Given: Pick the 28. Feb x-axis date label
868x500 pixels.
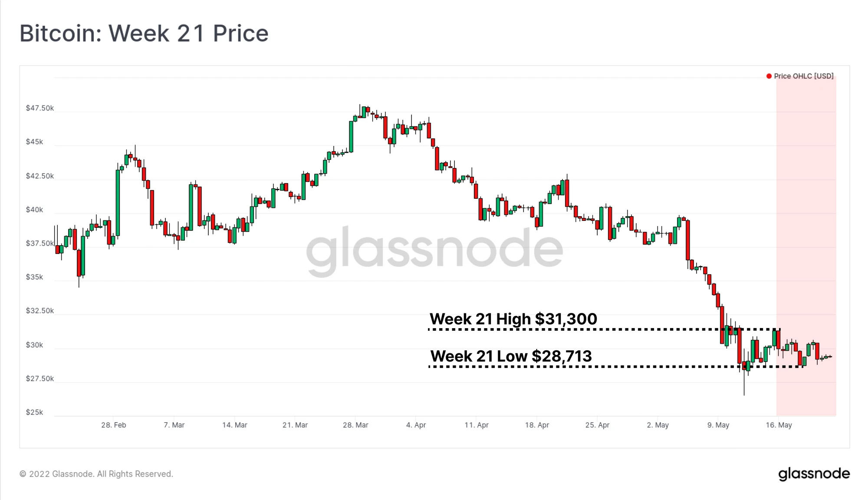Looking at the screenshot, I should point(114,425).
